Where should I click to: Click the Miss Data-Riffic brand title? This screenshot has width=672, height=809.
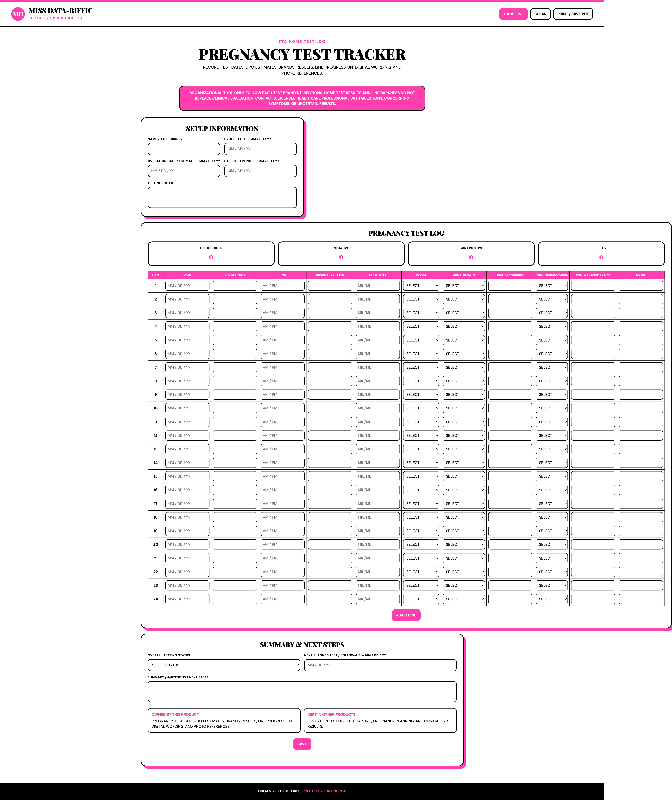60,11
